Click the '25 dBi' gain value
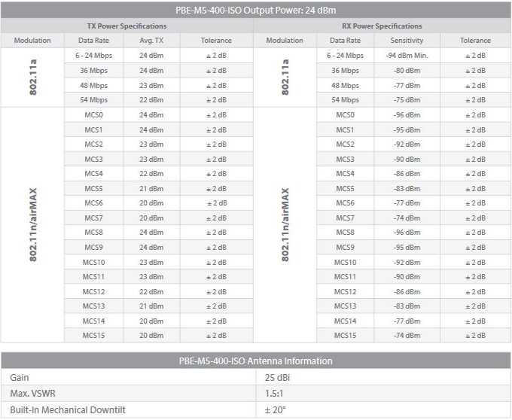512x420 pixels. [x=277, y=378]
